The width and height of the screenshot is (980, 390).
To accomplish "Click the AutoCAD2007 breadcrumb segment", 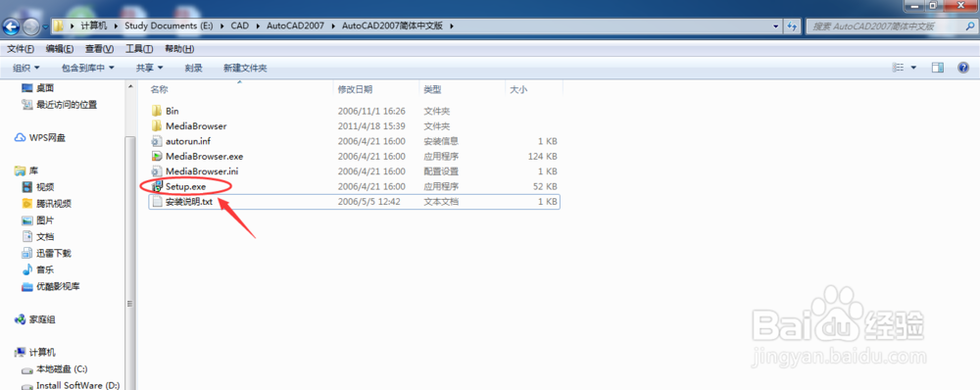I will pos(295,26).
